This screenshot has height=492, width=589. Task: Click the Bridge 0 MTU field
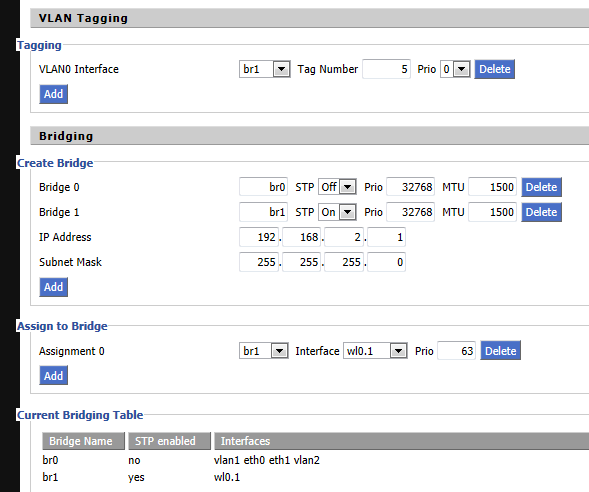tap(492, 187)
